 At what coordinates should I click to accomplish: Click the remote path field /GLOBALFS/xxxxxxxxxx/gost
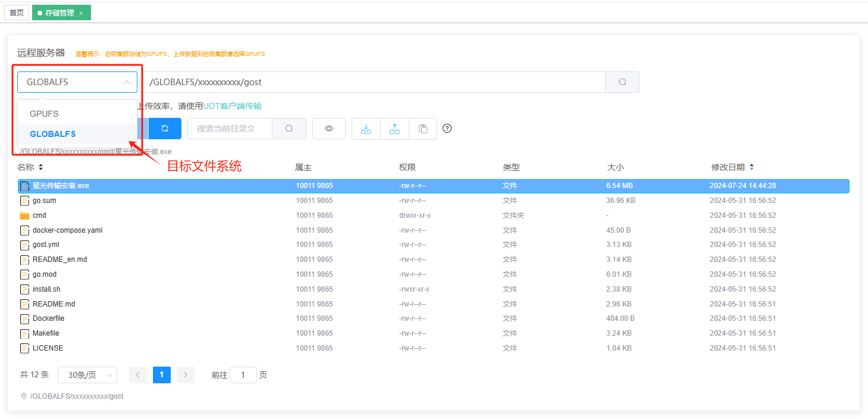tap(373, 82)
